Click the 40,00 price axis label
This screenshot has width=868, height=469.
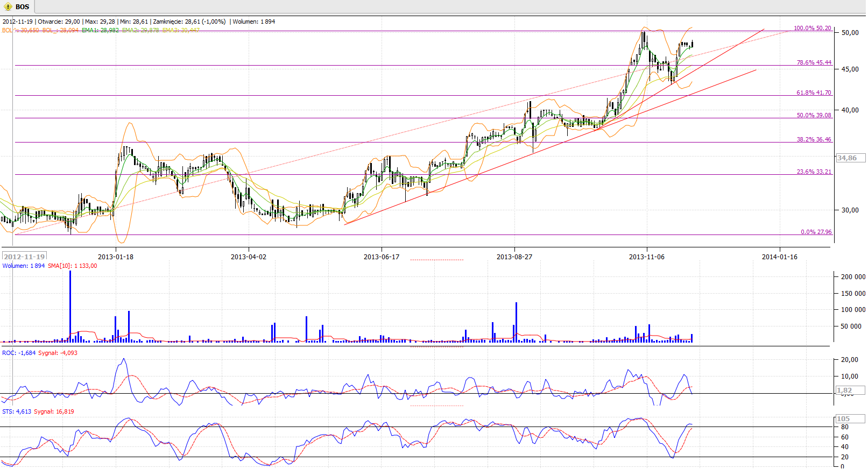click(x=850, y=110)
